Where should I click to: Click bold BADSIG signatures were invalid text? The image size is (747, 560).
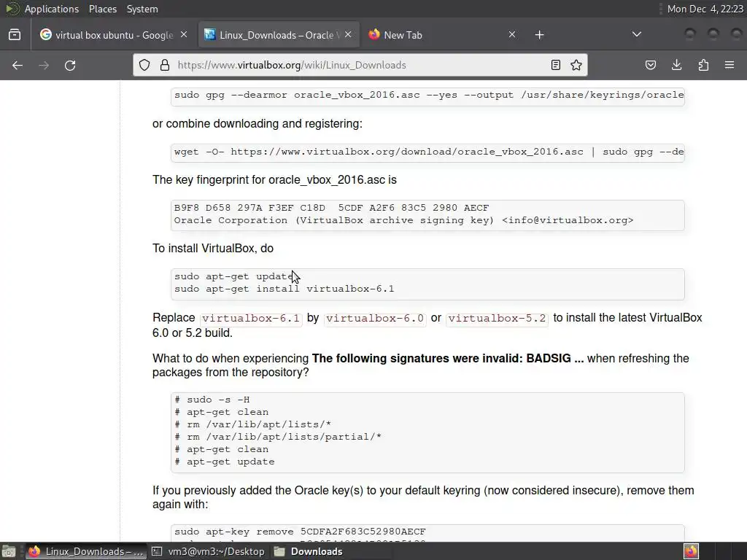448,358
